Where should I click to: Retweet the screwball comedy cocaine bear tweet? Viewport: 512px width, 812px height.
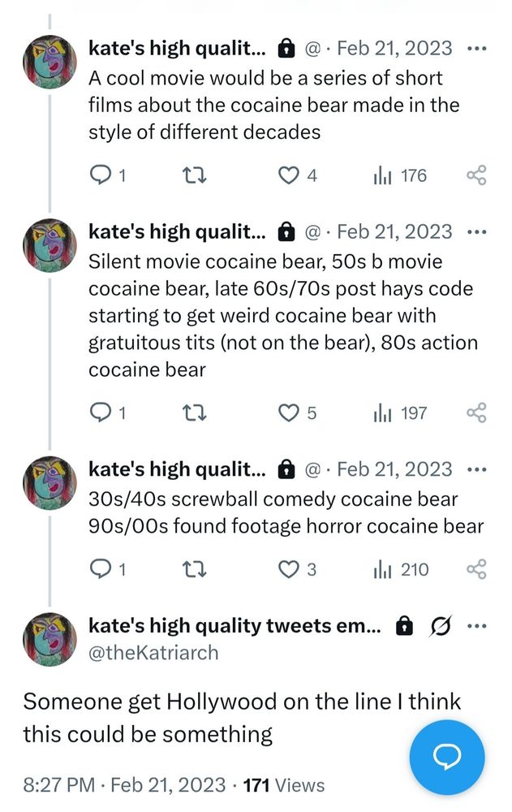(x=194, y=569)
